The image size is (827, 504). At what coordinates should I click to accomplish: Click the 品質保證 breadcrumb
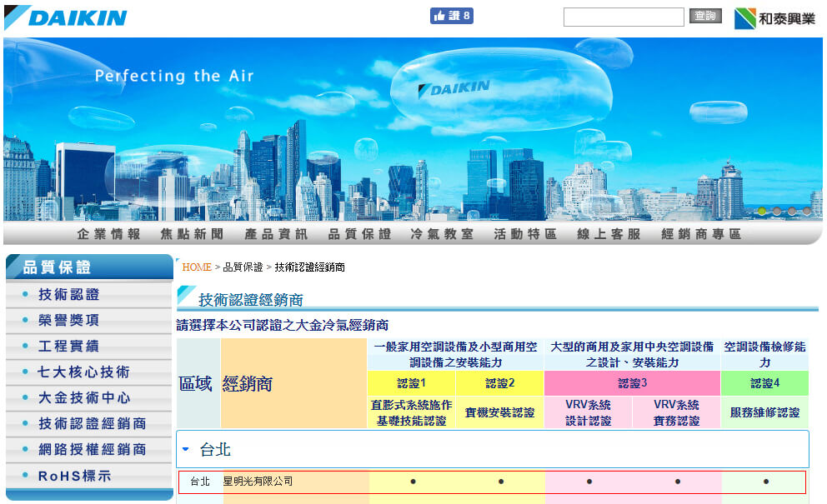point(243,267)
